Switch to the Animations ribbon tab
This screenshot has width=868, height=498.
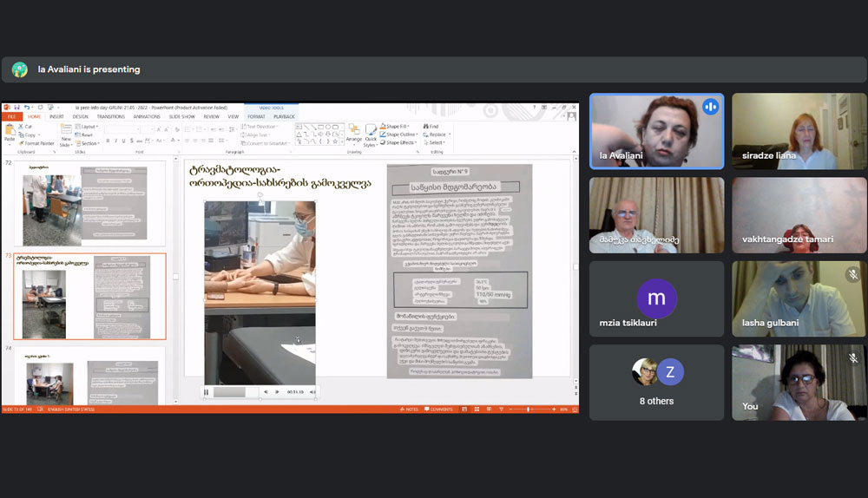[145, 116]
